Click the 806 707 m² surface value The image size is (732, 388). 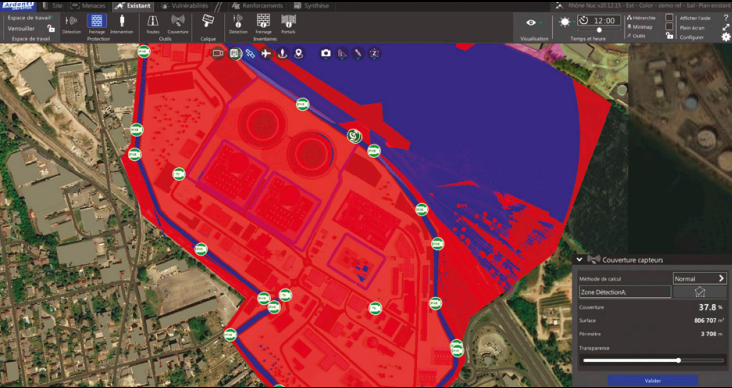710,321
